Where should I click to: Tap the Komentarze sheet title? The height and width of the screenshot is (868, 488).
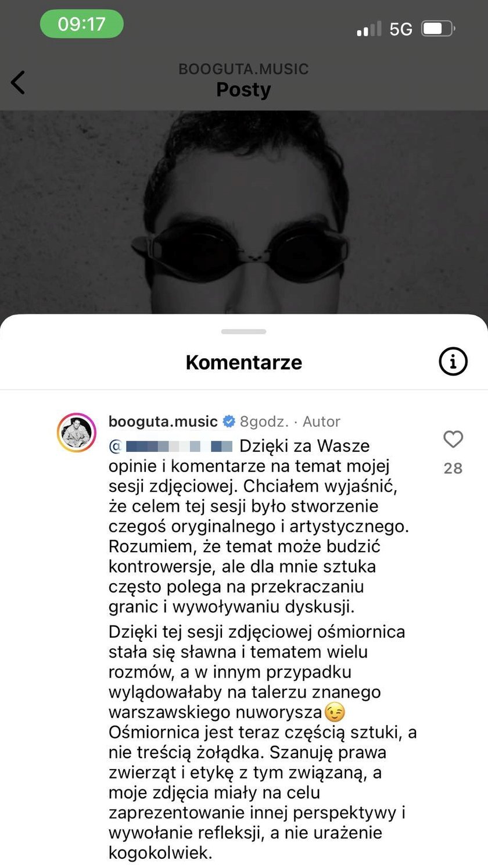(x=244, y=362)
